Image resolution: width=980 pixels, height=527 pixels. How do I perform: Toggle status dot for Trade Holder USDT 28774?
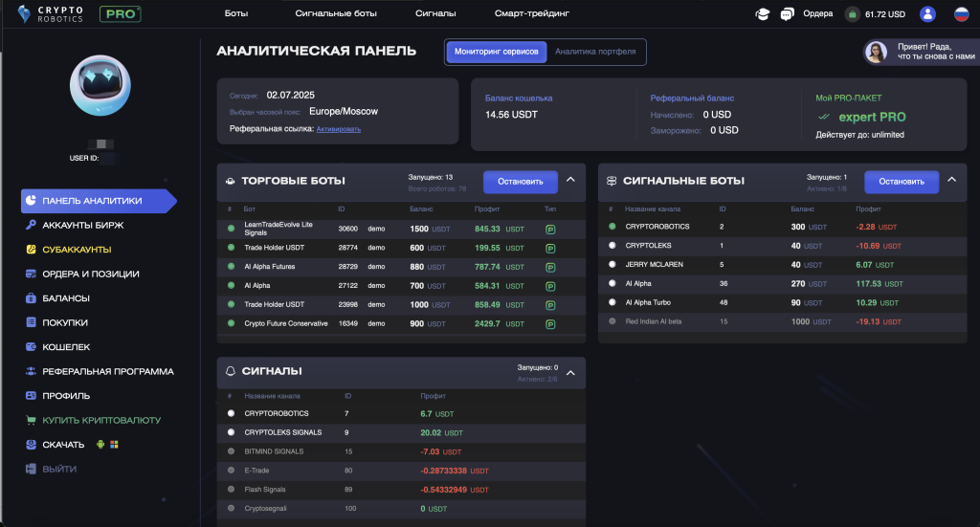click(x=232, y=248)
